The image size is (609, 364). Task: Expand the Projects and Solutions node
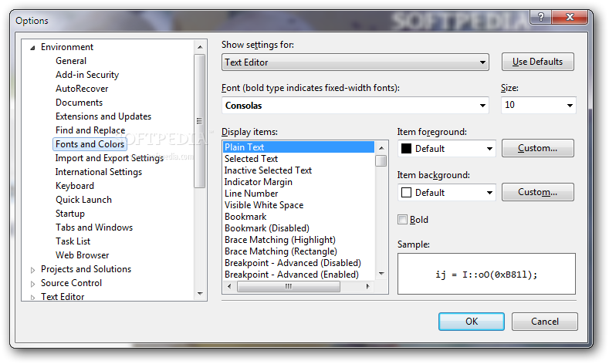point(33,270)
